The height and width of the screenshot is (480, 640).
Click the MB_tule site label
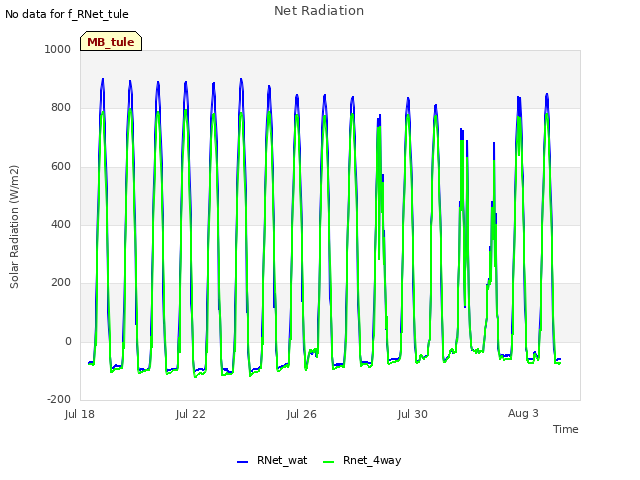(111, 42)
